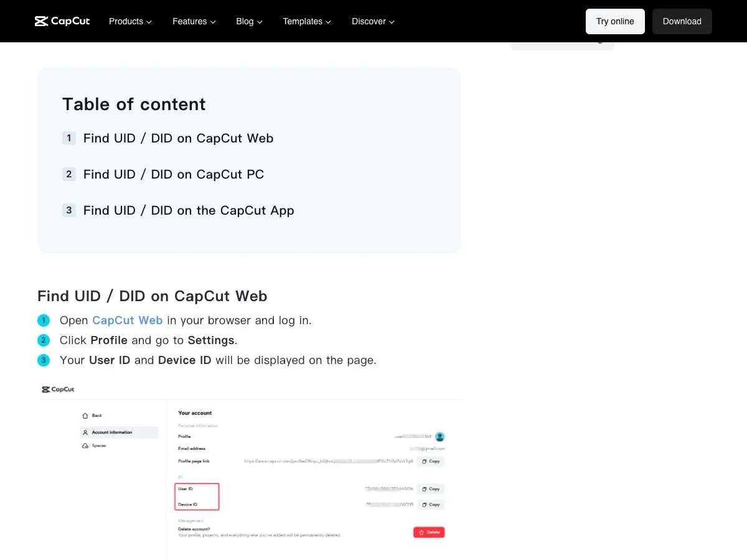Expand the Blog dropdown chevron
The width and height of the screenshot is (747, 560).
pyautogui.click(x=260, y=22)
